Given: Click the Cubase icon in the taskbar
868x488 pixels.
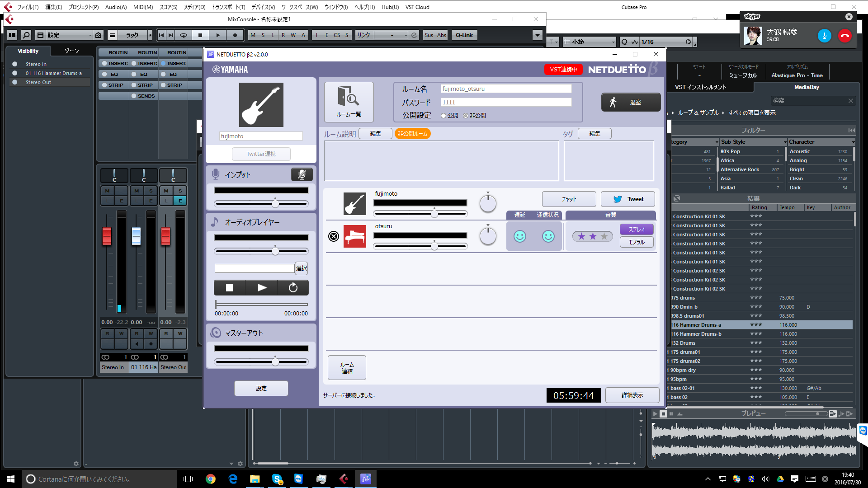Looking at the screenshot, I should (x=344, y=479).
